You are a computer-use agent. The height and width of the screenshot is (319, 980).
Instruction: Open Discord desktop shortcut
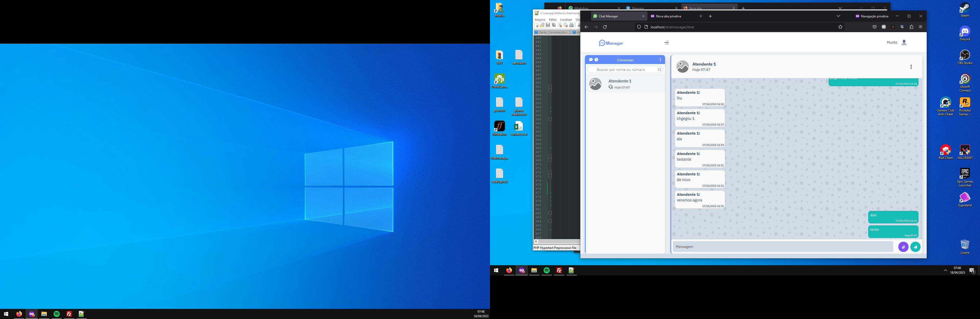(x=965, y=33)
